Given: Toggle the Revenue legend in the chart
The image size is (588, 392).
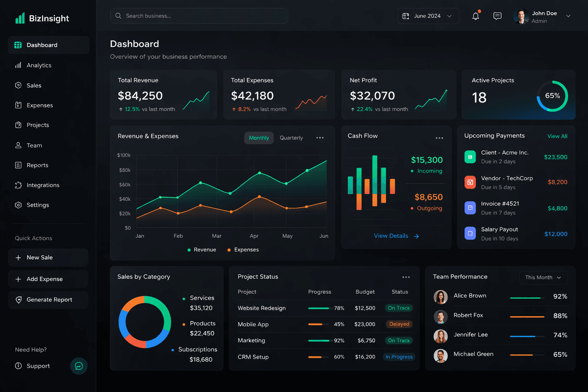Looking at the screenshot, I should click(x=202, y=250).
